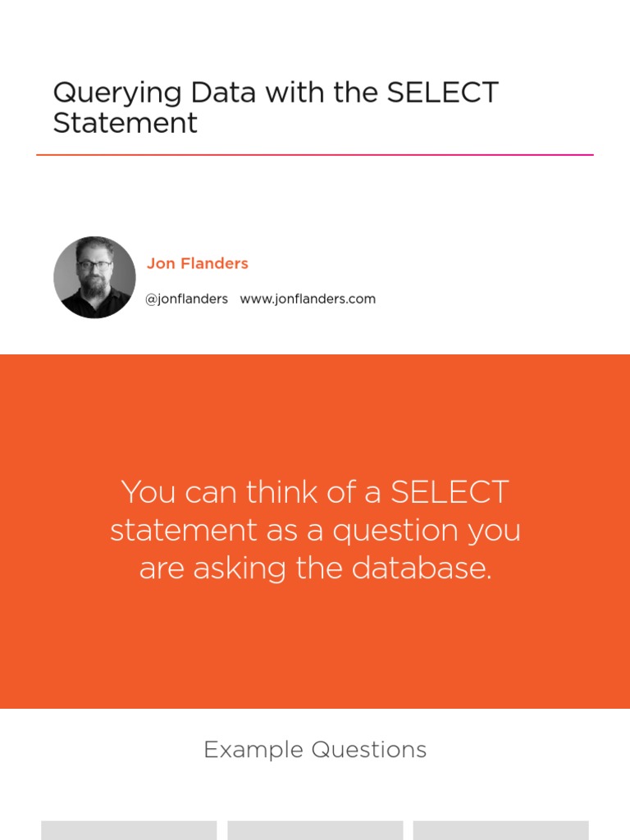
Task: Select the middle gray box at the bottom
Action: 315,830
